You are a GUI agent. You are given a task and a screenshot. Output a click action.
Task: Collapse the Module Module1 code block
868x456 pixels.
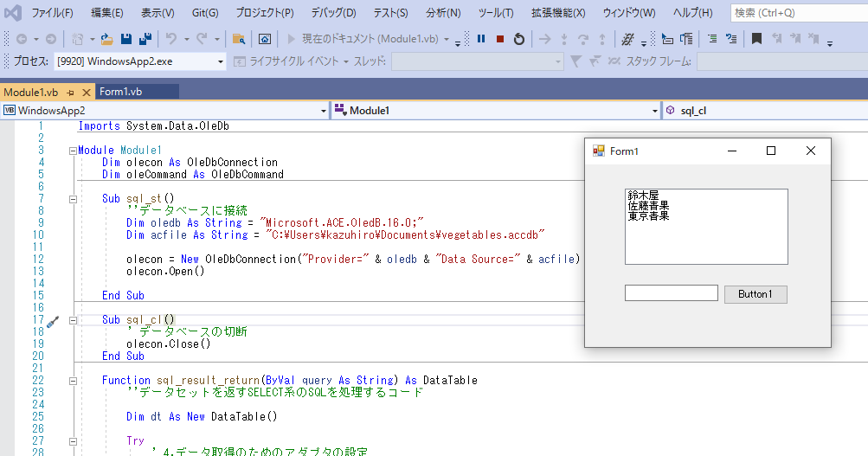point(73,151)
